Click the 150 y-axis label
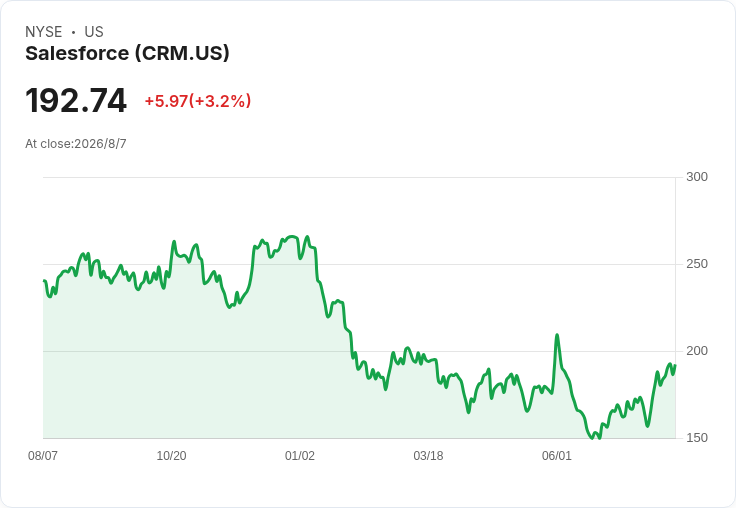 (697, 438)
